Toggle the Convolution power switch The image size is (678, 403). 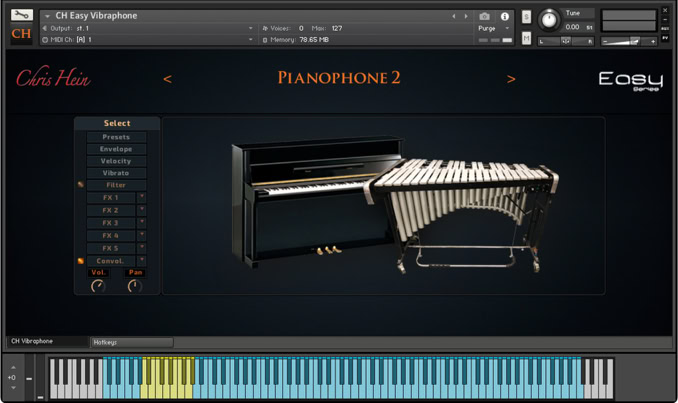pyautogui.click(x=80, y=261)
